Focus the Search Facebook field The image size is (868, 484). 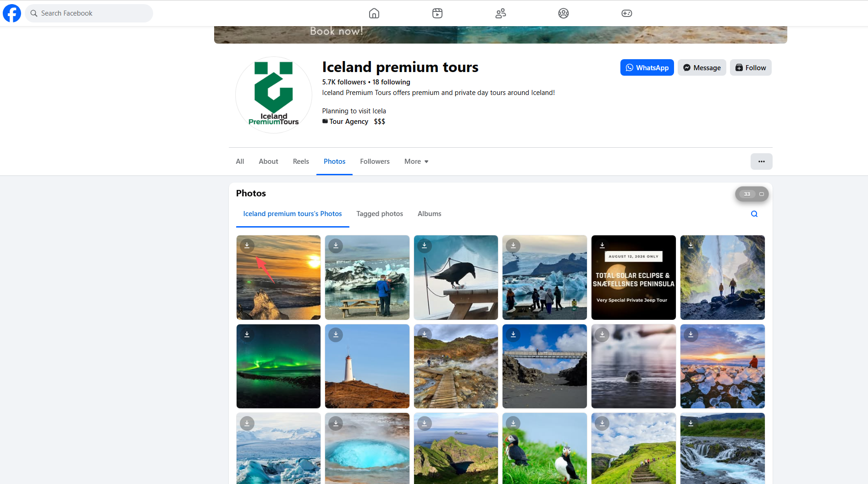(x=89, y=13)
